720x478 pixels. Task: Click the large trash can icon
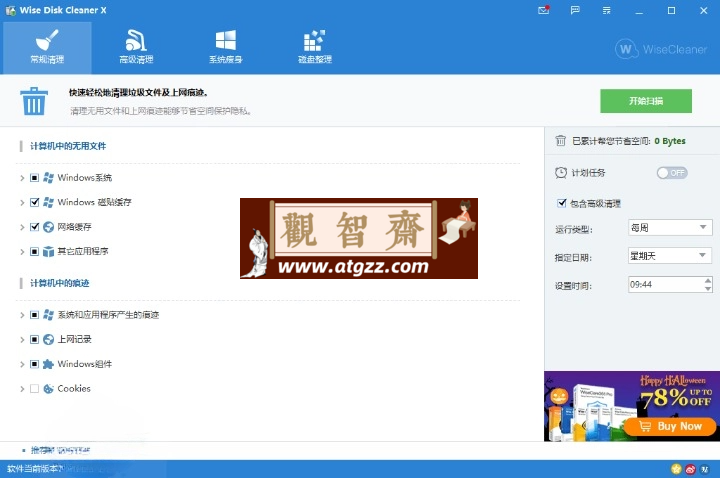34,101
